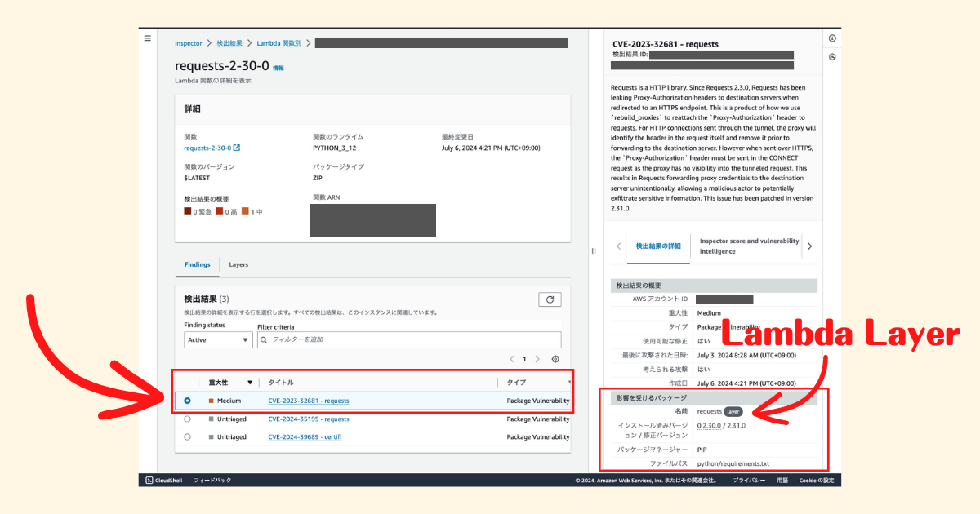Open the hamburger navigation menu
Viewport: 980px width, 514px height.
tap(148, 38)
